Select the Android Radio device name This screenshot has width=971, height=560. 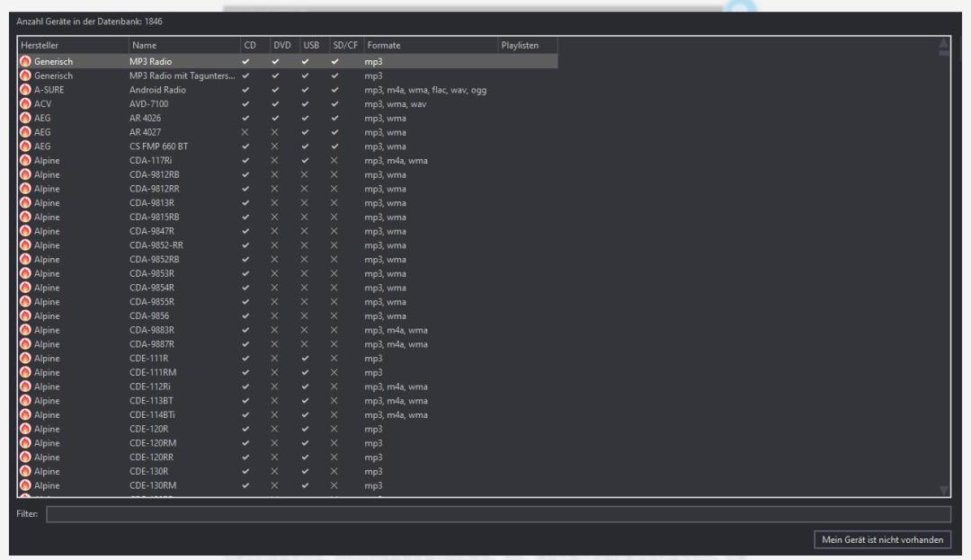pyautogui.click(x=157, y=90)
